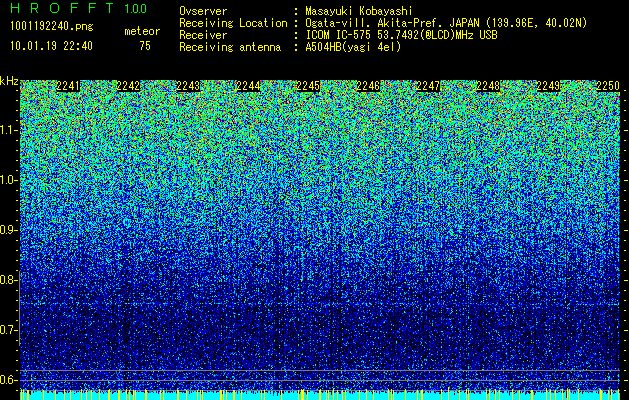The width and height of the screenshot is (629, 400).
Task: Click the meteor count value 75
Action: pos(145,46)
